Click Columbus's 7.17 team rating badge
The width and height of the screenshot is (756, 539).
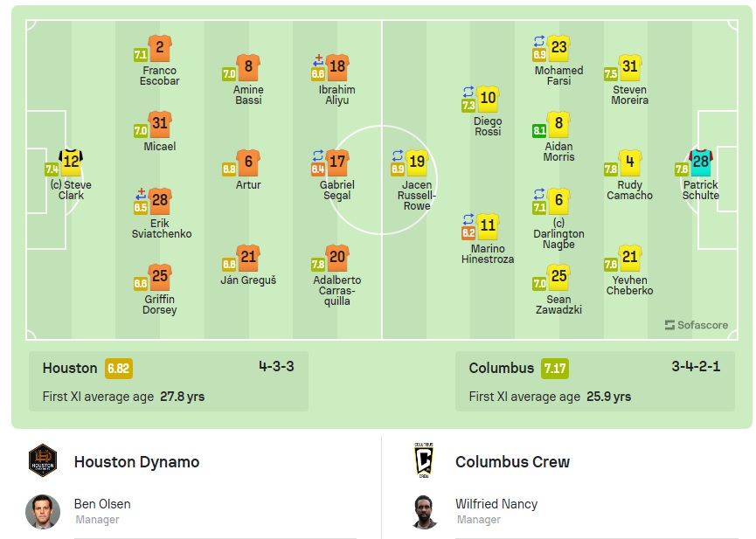point(554,369)
